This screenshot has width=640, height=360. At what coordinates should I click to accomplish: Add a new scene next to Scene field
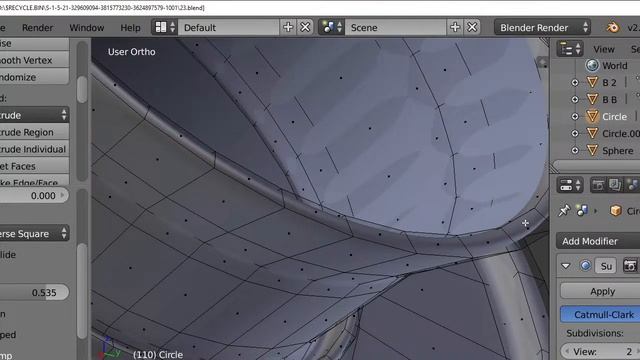pos(455,27)
